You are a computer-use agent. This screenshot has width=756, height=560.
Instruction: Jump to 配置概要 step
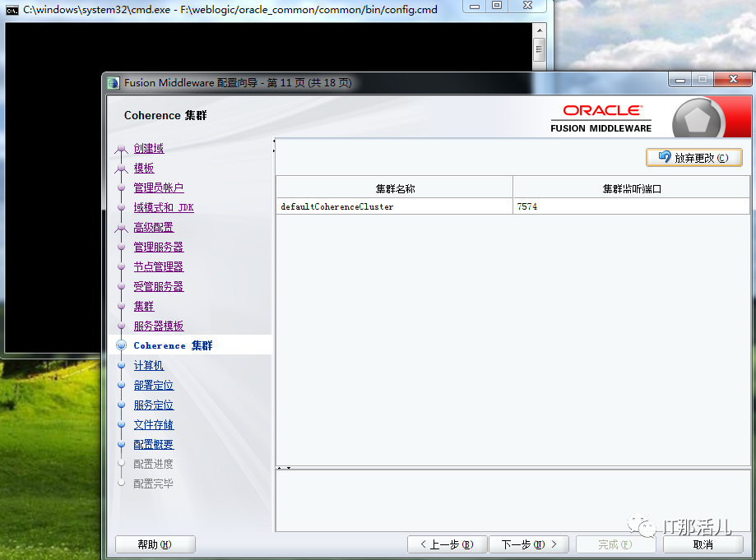(154, 444)
